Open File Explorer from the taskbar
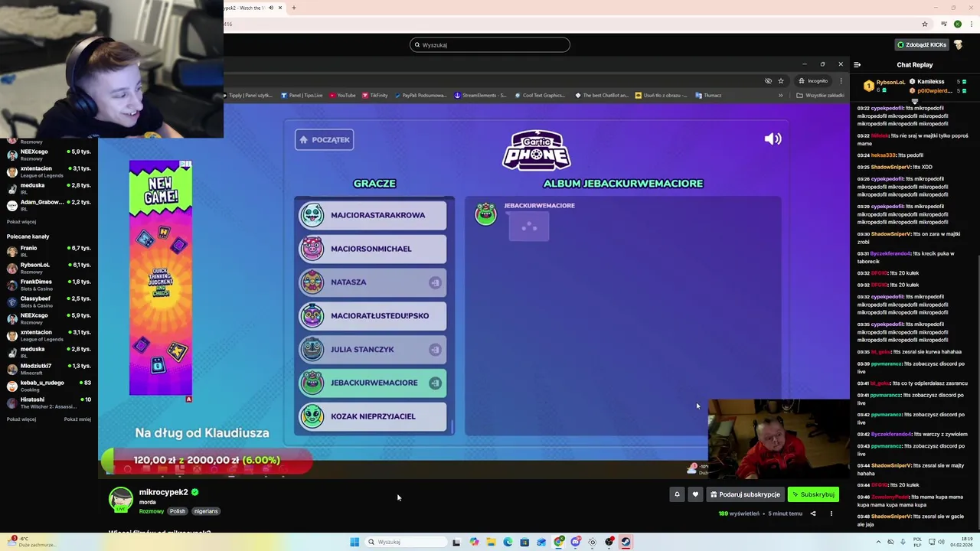The image size is (980, 551). click(491, 542)
